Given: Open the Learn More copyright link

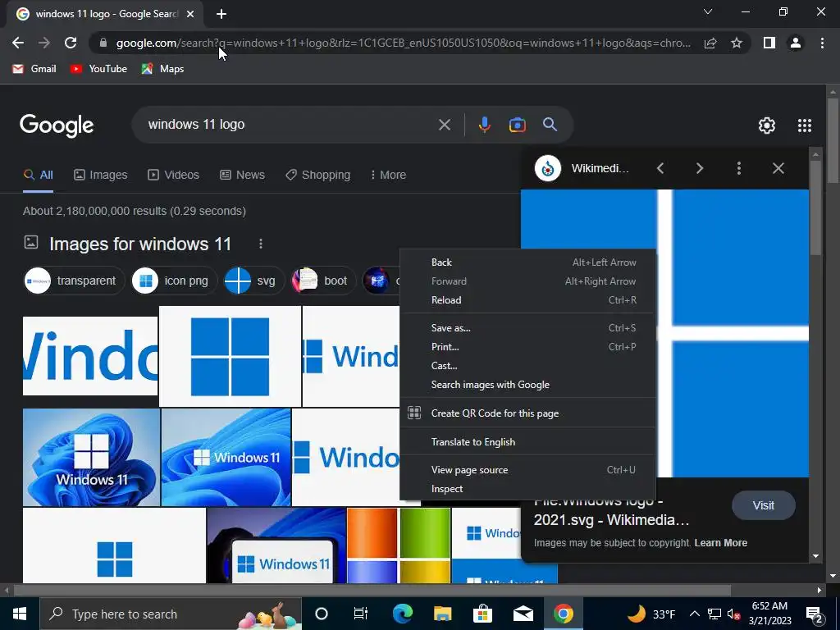Looking at the screenshot, I should click(x=720, y=543).
